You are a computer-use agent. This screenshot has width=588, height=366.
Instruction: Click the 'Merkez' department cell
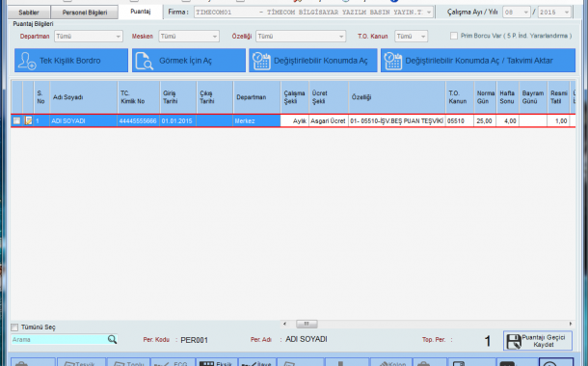pyautogui.click(x=256, y=121)
